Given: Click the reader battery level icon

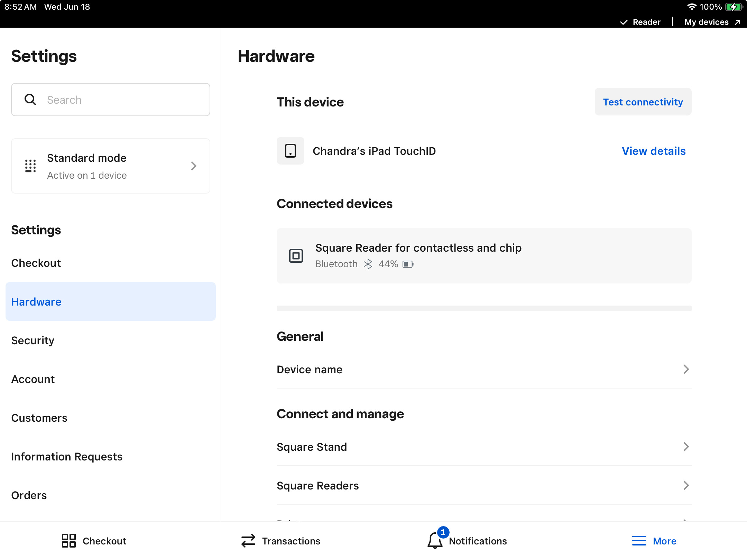Looking at the screenshot, I should [x=408, y=264].
